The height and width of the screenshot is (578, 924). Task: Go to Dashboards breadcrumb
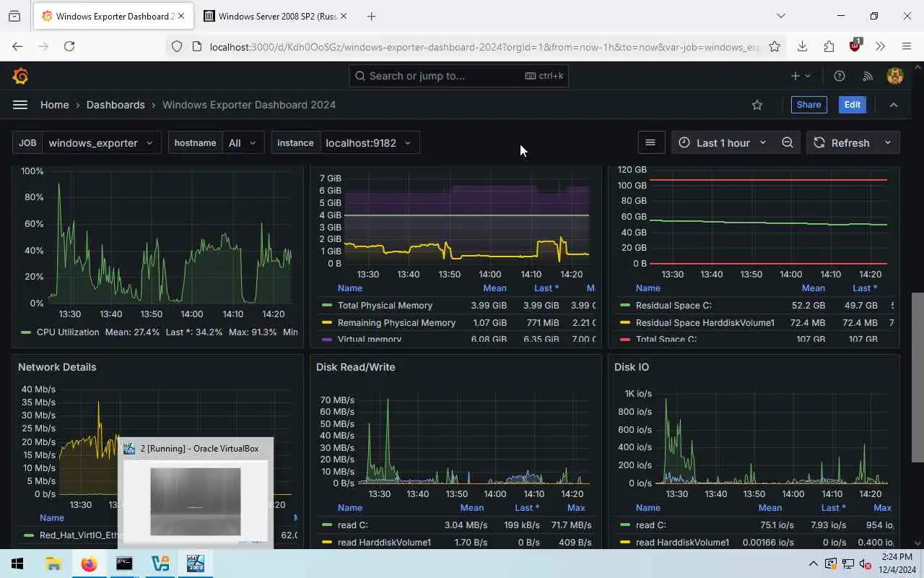(115, 105)
